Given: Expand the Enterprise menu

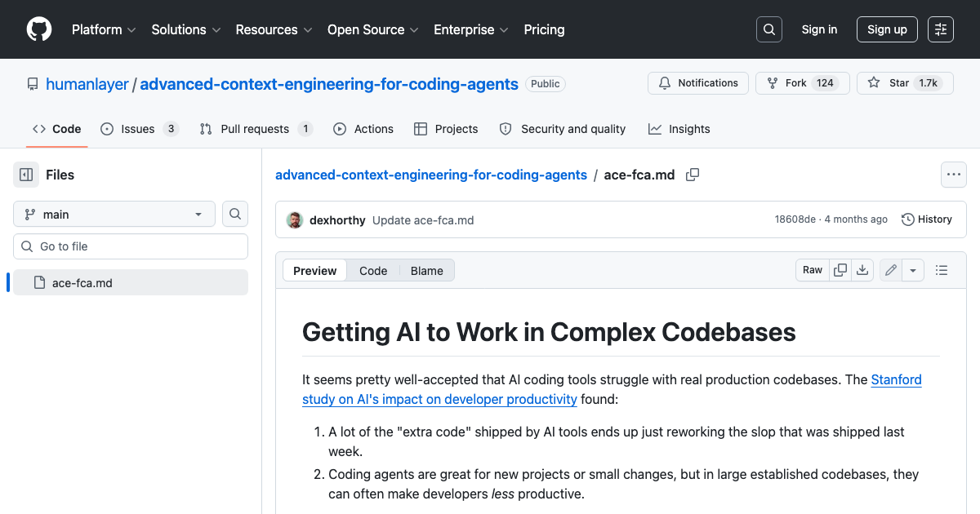Looking at the screenshot, I should pos(471,29).
